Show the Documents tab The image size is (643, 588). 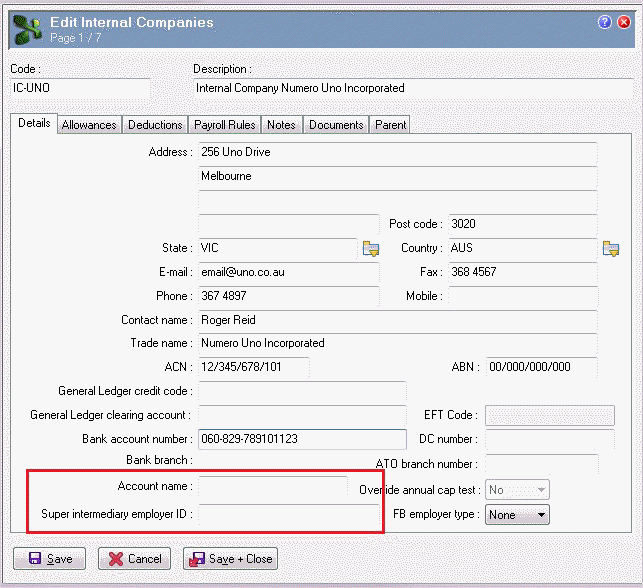tap(335, 125)
